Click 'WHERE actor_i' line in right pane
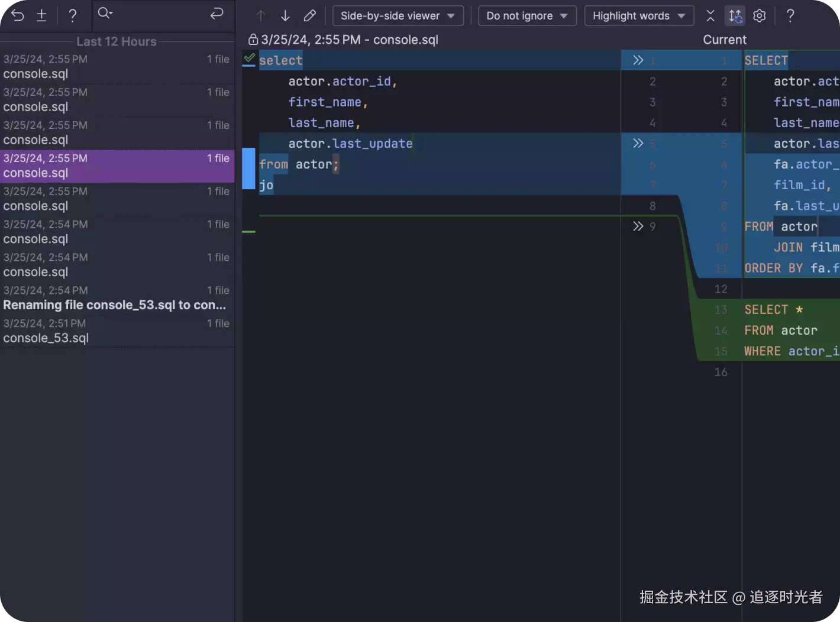The height and width of the screenshot is (622, 840). (791, 351)
